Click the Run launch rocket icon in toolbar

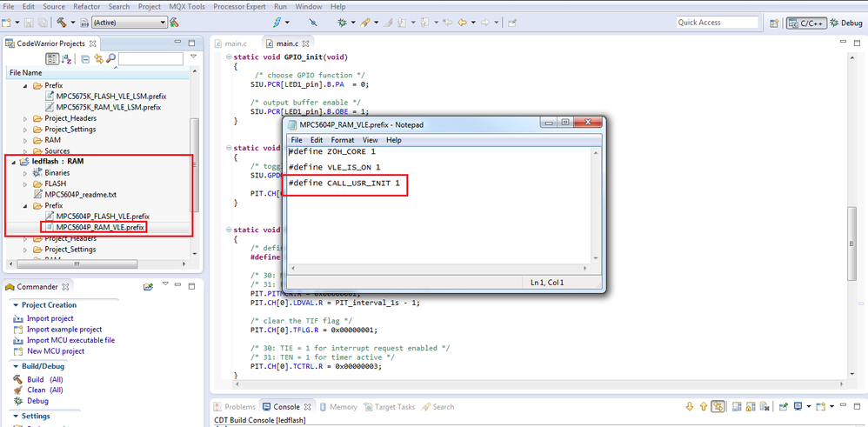click(365, 23)
